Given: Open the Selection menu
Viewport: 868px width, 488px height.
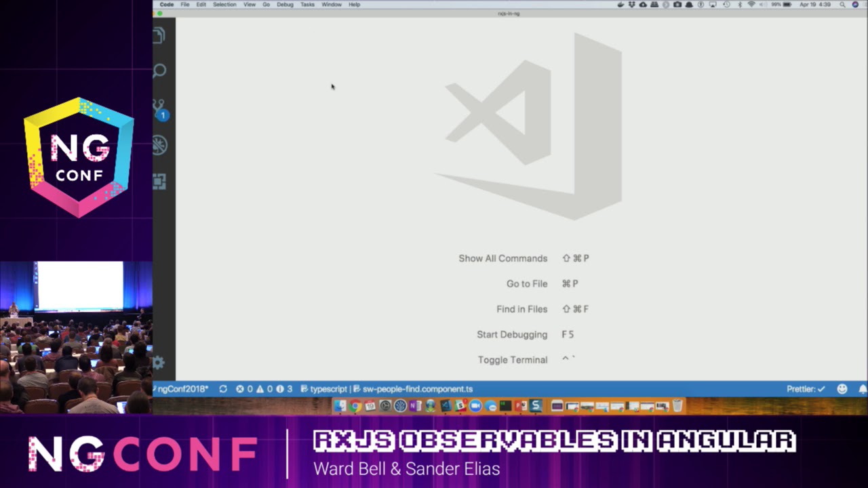Looking at the screenshot, I should [224, 5].
